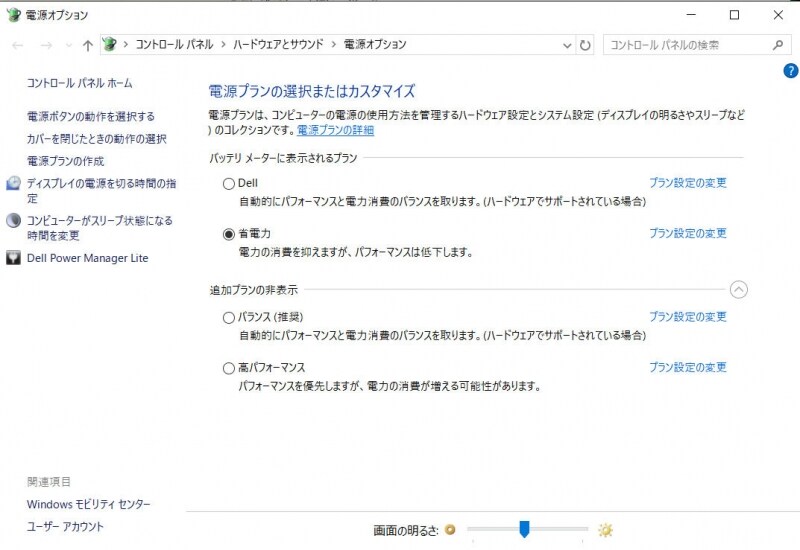Select the 省電力 power plan radio button
The width and height of the screenshot is (800, 550).
229,233
